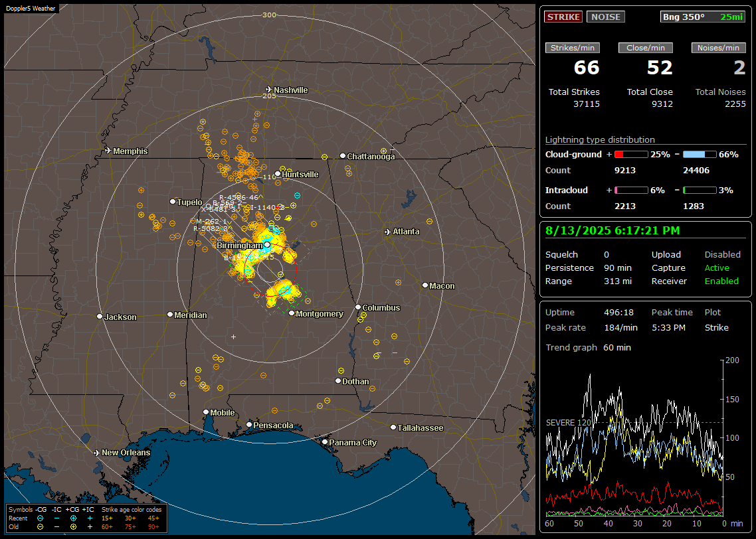Click the Total Strikes value 37115
The image size is (756, 539).
pyautogui.click(x=587, y=104)
